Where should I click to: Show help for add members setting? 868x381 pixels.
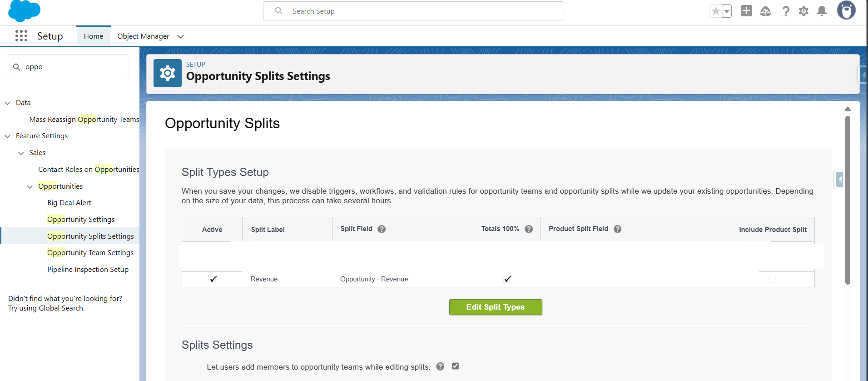pos(440,366)
